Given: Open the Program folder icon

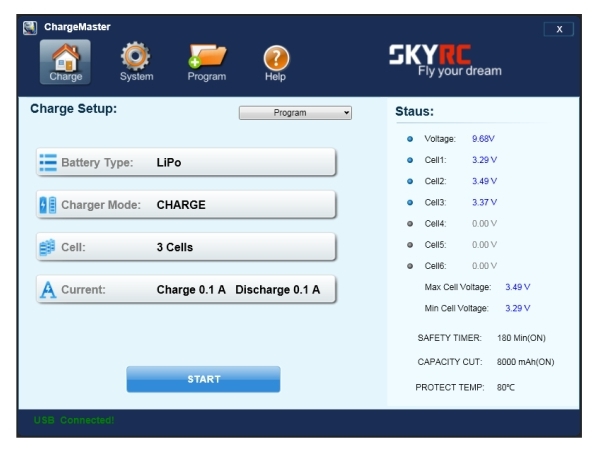Looking at the screenshot, I should (207, 56).
